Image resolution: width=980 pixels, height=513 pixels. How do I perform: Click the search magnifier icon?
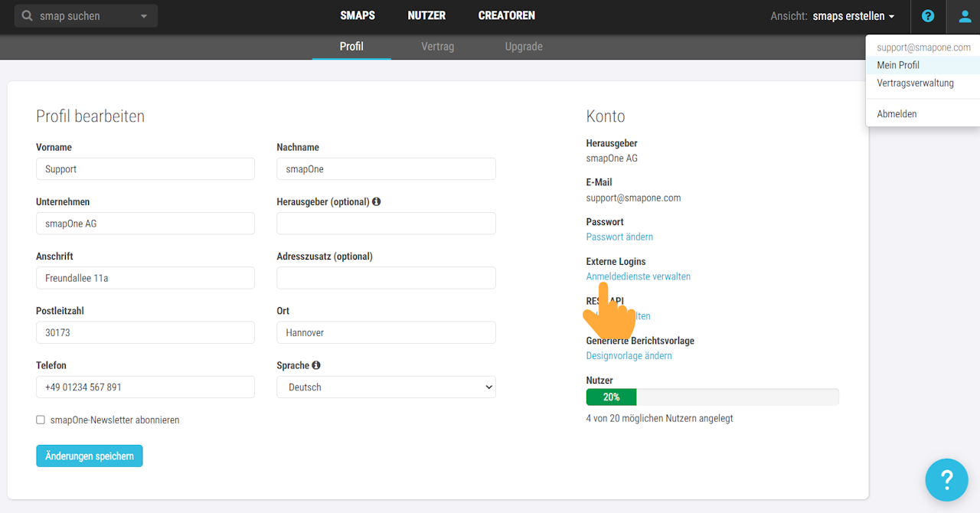[28, 16]
